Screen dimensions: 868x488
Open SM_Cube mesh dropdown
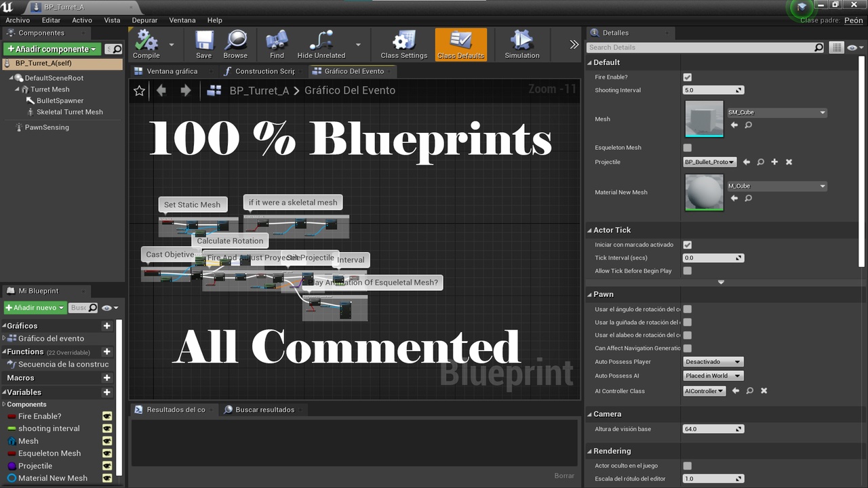(x=776, y=113)
